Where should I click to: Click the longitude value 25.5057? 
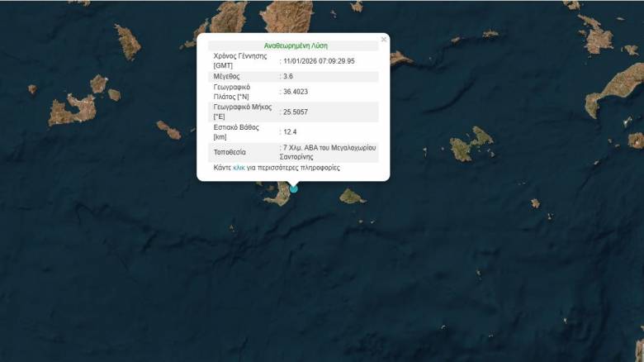pyautogui.click(x=297, y=112)
